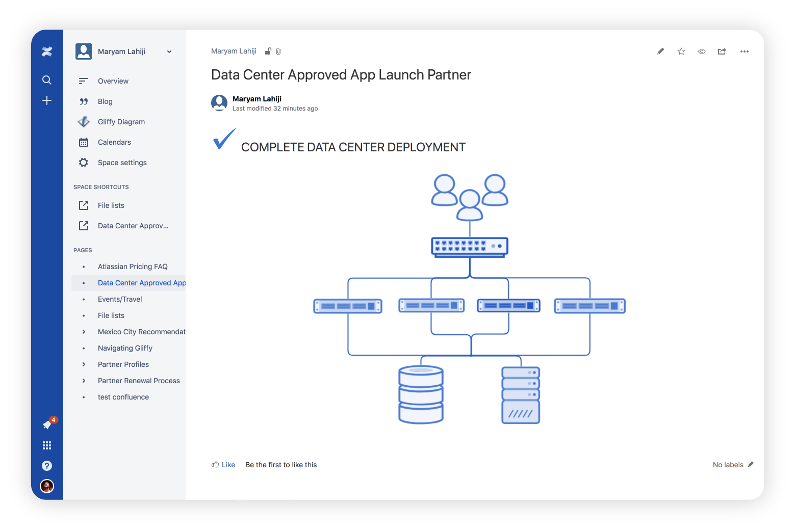Click the attachments paperclip icon
This screenshot has height=532, width=795.
[278, 51]
